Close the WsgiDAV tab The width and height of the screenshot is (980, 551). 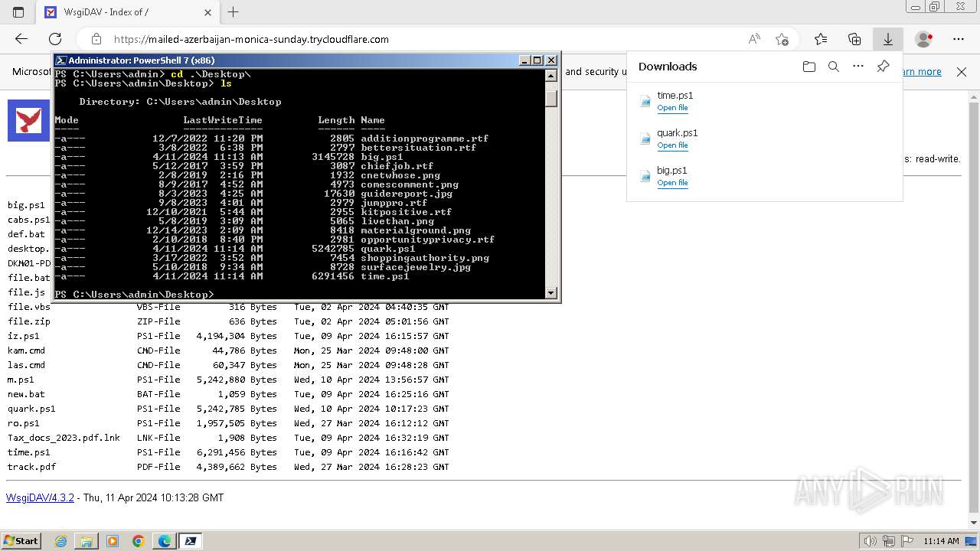(x=208, y=12)
